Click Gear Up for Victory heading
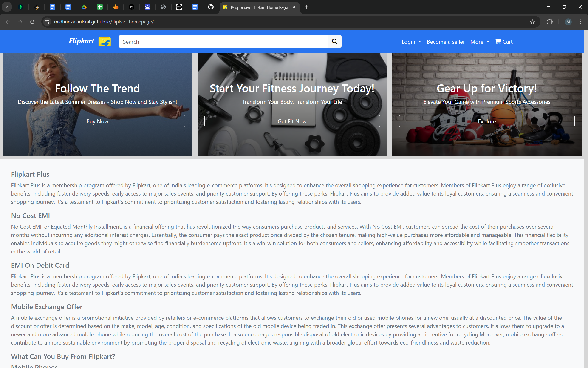 point(487,88)
